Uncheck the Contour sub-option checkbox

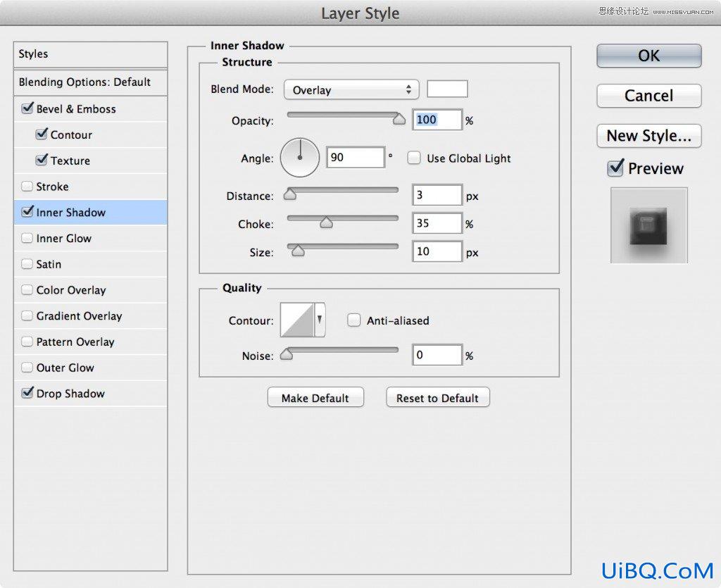coord(42,135)
